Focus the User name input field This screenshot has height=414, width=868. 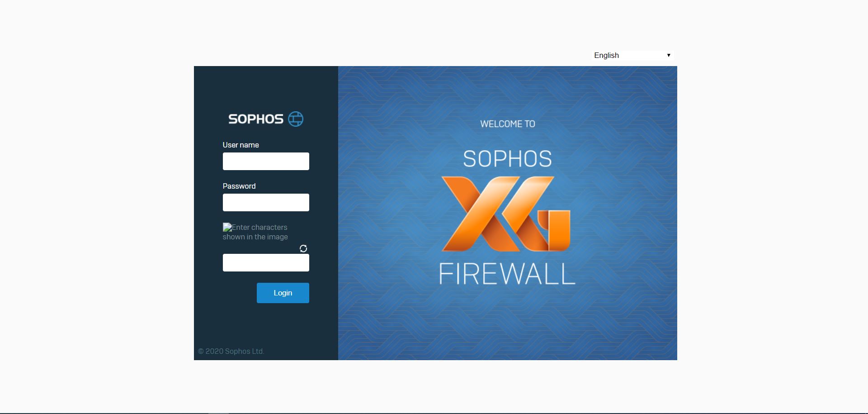[266, 161]
